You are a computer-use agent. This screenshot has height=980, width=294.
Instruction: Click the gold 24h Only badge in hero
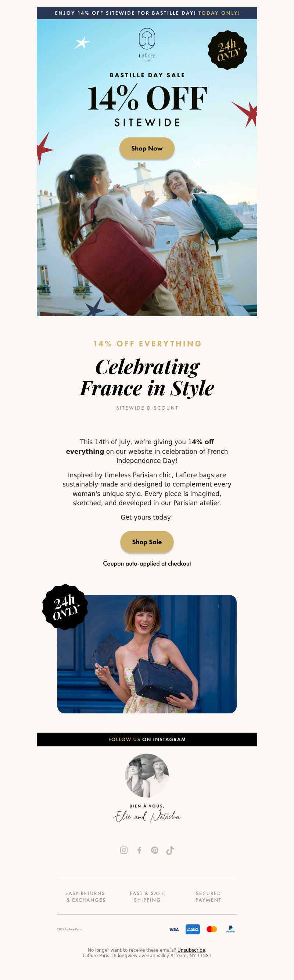point(227,50)
